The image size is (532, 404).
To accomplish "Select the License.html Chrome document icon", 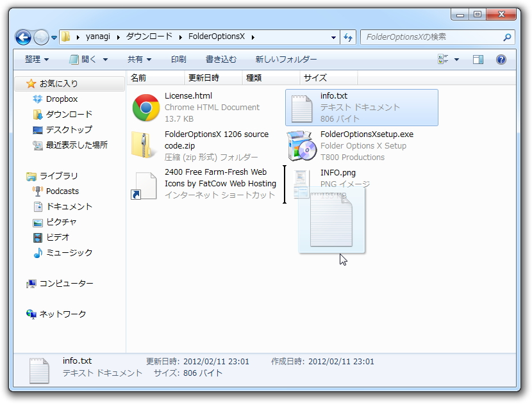I will coord(145,107).
